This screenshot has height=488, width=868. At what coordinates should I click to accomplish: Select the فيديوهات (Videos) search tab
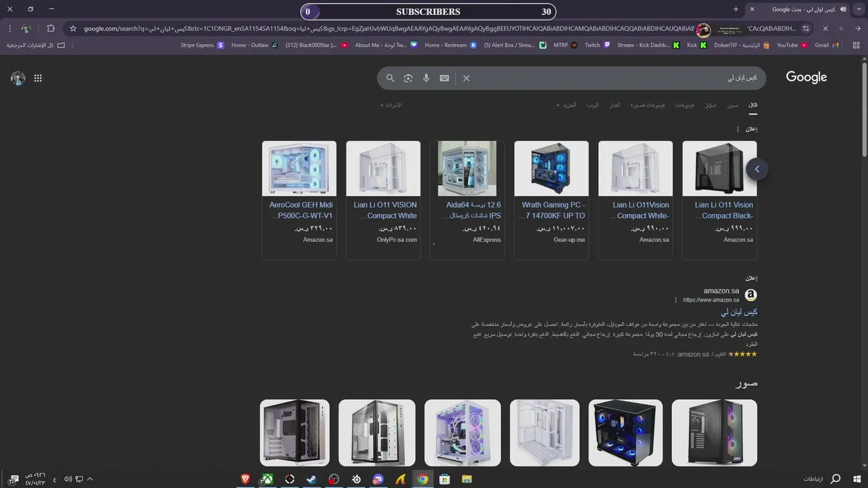coord(684,105)
